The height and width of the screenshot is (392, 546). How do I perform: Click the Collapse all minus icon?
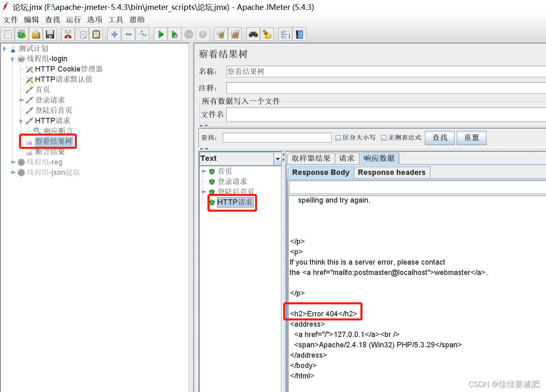click(129, 34)
